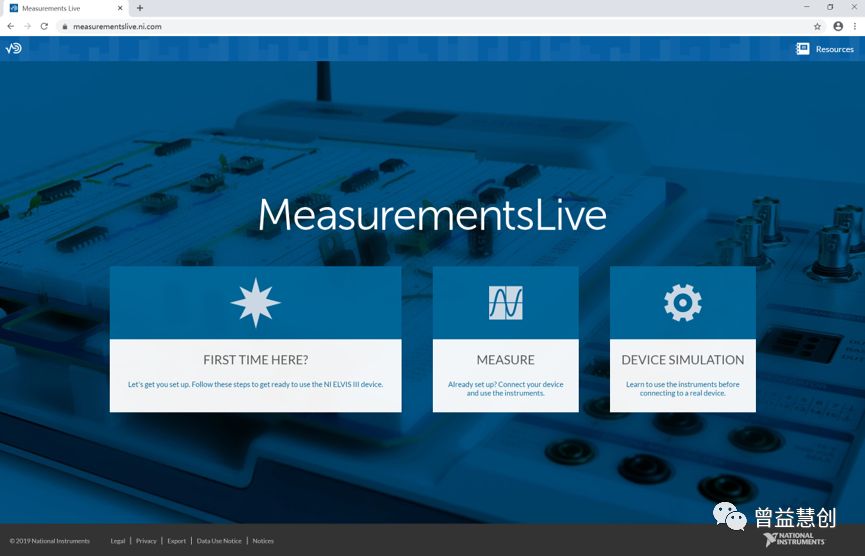Click the star icon on First Time Here card
865x556 pixels.
[x=255, y=302]
